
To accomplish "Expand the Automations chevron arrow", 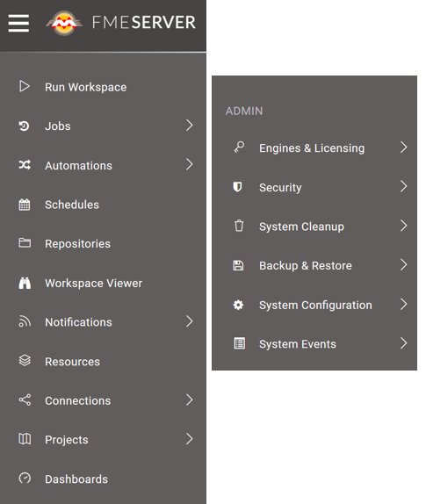I will click(x=190, y=164).
